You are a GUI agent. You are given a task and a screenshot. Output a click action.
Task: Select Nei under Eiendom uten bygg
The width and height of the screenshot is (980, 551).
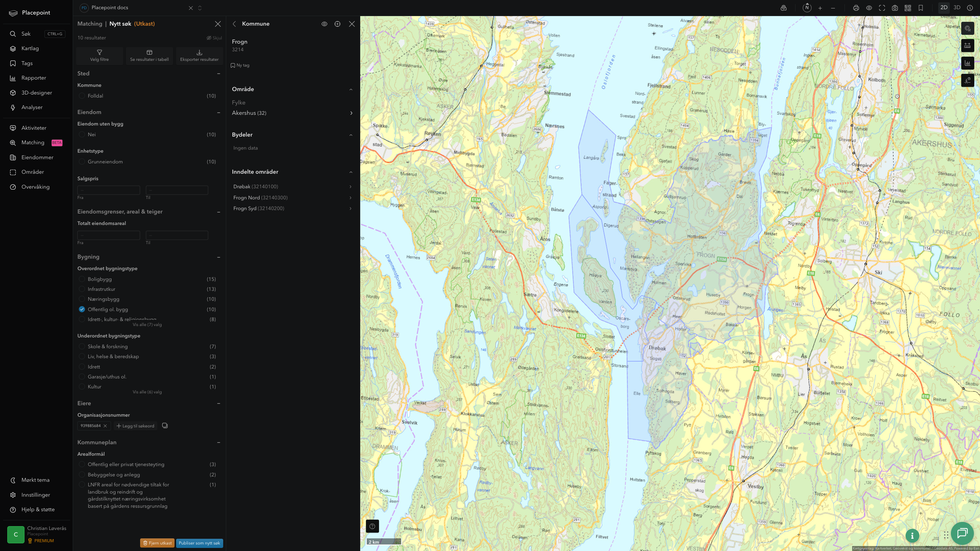(x=82, y=135)
